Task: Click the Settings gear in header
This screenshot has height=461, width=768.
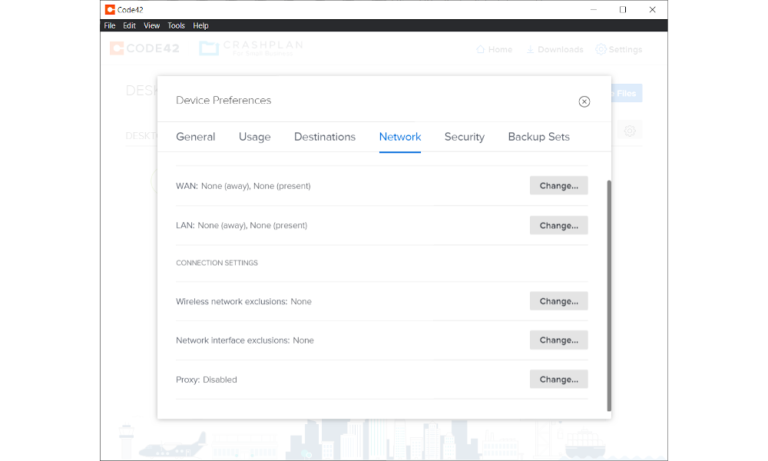Action: (x=600, y=49)
